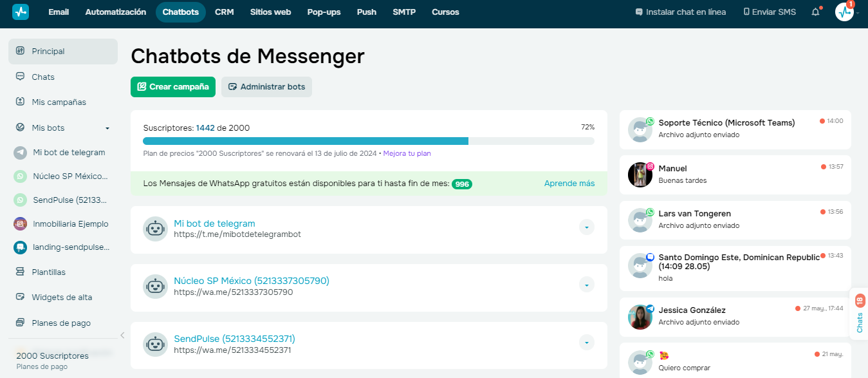Expand the Mis bots submenu arrow
Image resolution: width=868 pixels, height=378 pixels.
(x=107, y=128)
